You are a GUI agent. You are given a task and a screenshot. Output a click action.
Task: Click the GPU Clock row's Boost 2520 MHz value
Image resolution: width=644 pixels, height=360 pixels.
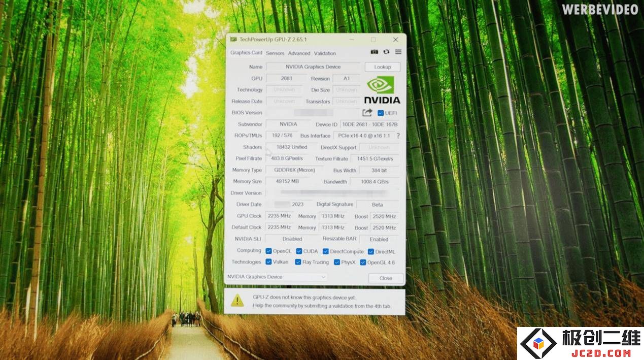384,216
